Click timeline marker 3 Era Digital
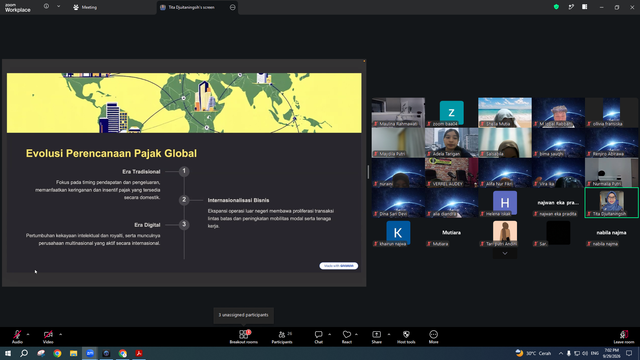640x360 pixels. click(184, 224)
